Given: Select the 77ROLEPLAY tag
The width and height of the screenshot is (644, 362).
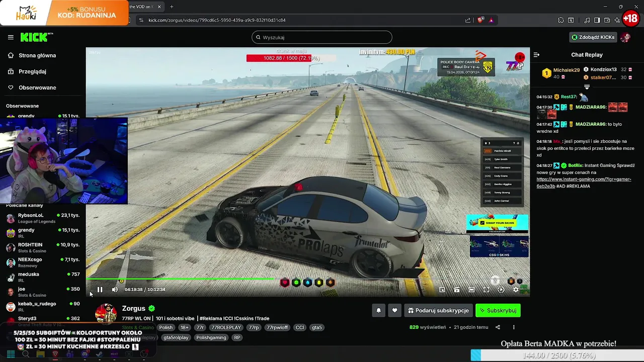Looking at the screenshot, I should click(x=226, y=327).
